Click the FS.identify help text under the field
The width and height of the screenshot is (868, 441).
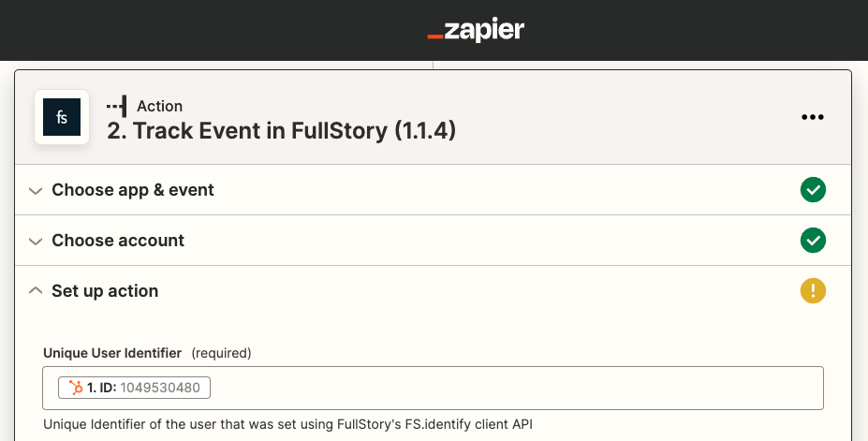[287, 424]
